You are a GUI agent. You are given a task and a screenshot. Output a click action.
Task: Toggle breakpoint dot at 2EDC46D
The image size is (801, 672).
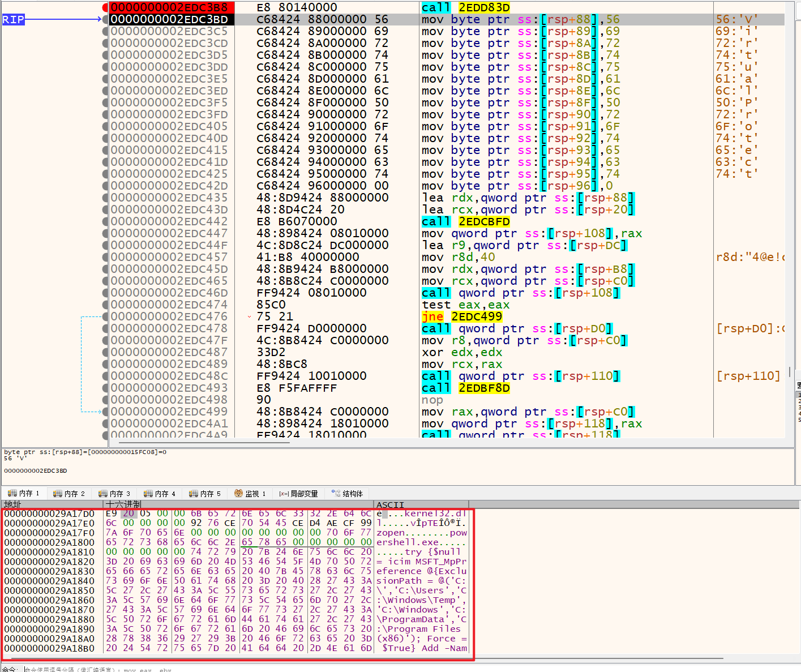105,293
